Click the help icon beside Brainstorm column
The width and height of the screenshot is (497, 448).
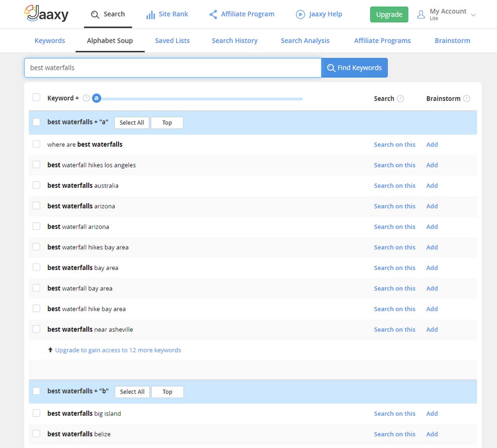[x=467, y=99]
